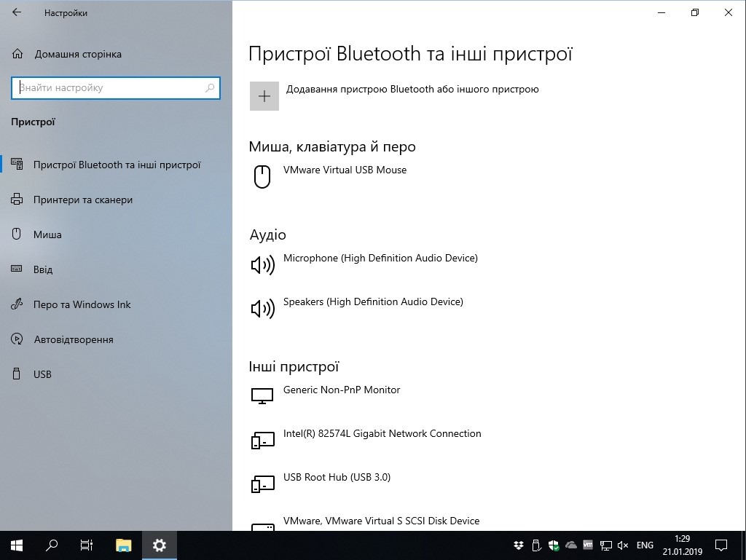Click the mouse icon for VMware Mouse

(262, 177)
